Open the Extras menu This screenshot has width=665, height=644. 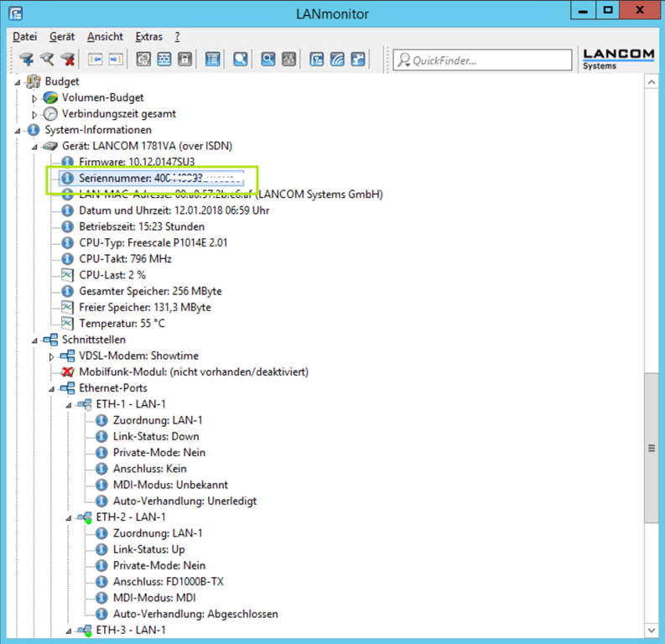(149, 37)
